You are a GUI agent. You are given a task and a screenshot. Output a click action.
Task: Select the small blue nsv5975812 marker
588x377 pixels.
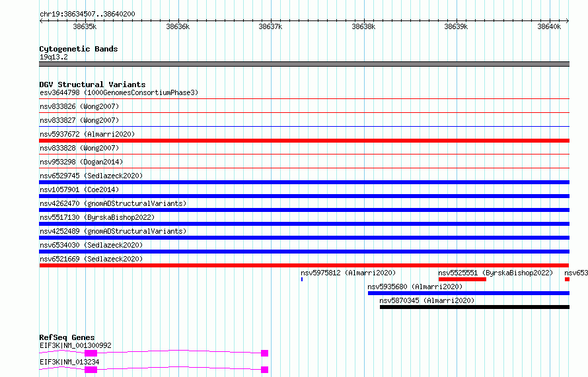pos(302,279)
